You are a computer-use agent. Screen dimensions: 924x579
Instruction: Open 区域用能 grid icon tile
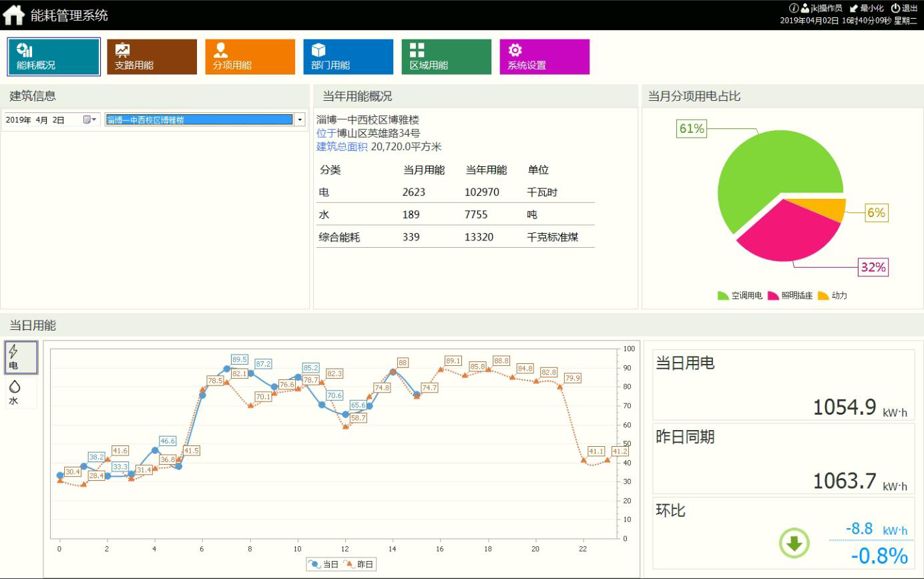coord(446,57)
